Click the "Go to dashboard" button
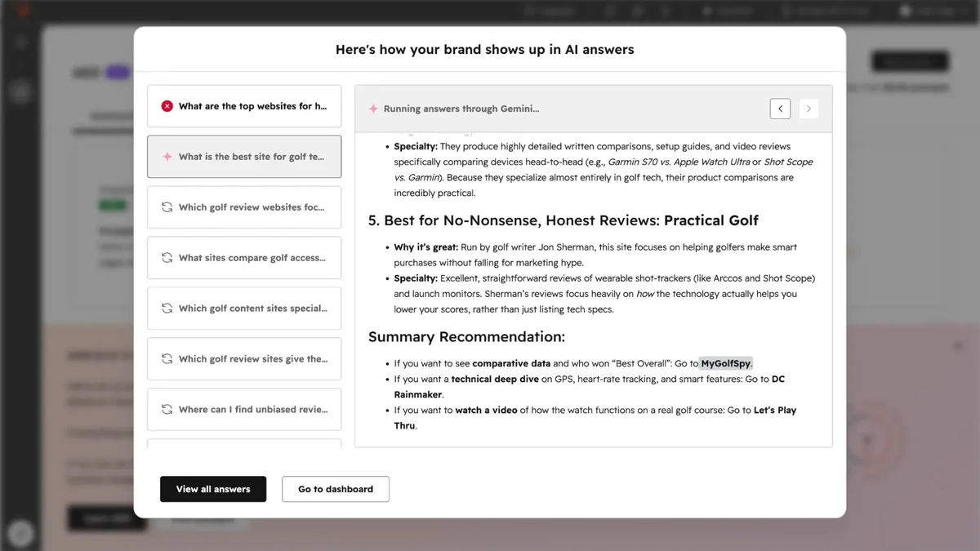This screenshot has height=551, width=980. pos(336,489)
